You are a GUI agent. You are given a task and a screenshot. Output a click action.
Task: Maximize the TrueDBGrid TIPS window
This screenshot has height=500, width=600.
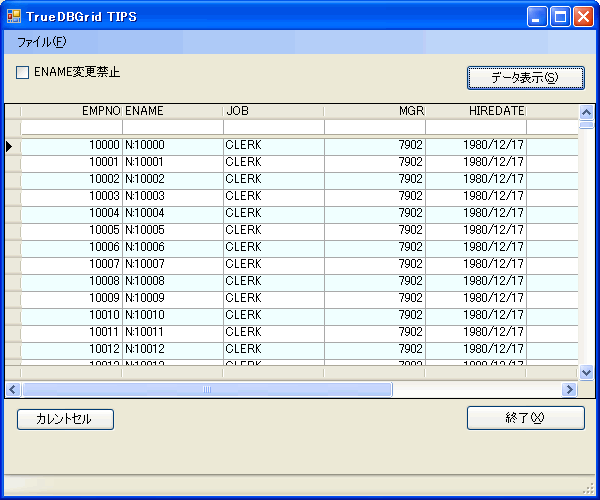pos(560,17)
